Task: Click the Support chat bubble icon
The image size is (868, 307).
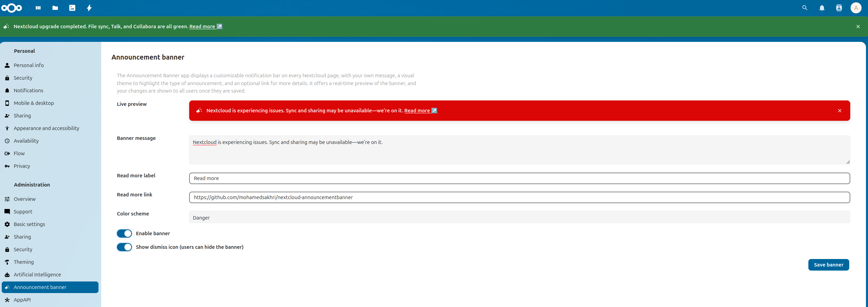Action: 7,212
